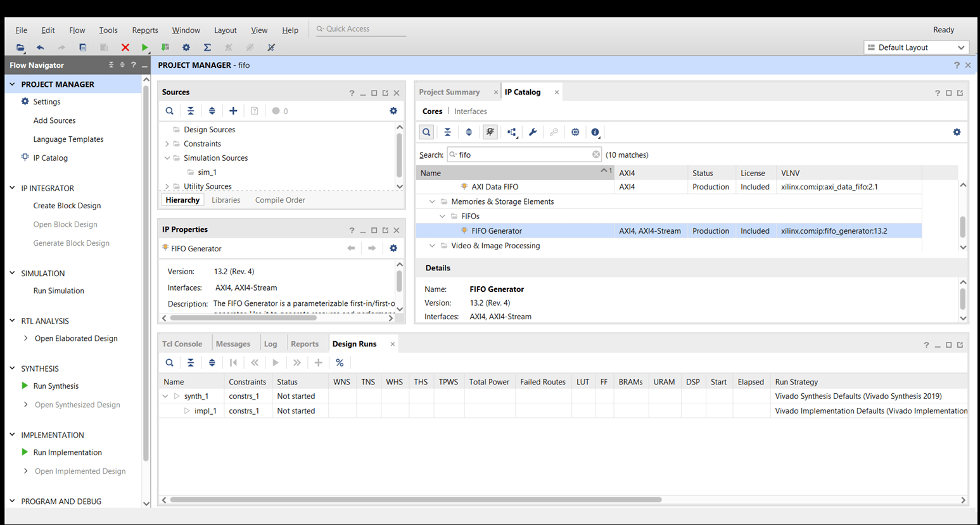Click the green Run button in toolbar

coord(144,47)
